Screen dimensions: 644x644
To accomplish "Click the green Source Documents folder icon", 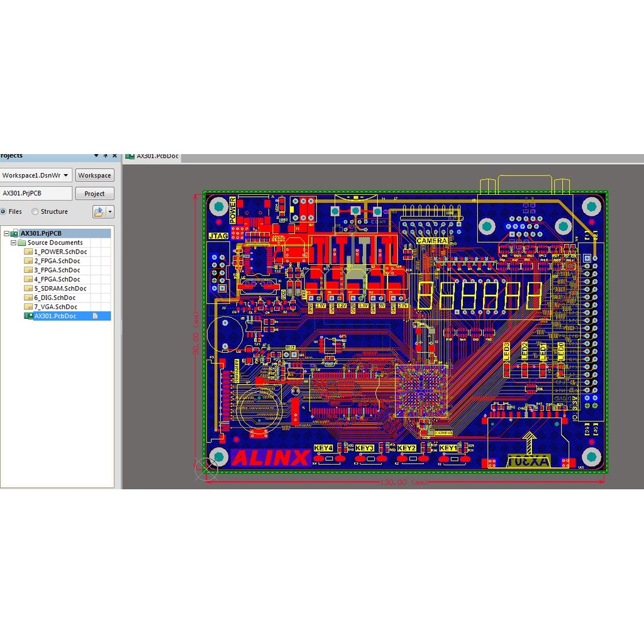I will click(x=22, y=243).
